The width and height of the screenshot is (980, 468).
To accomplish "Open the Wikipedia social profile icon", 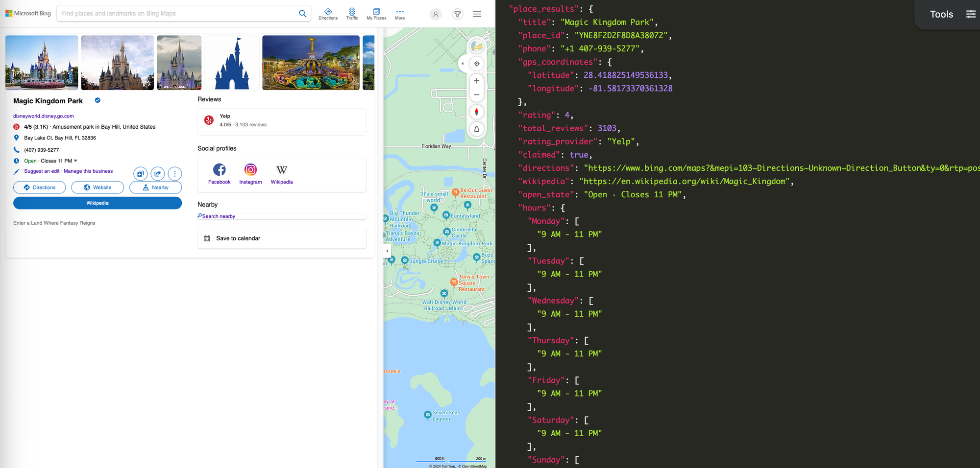I will (x=282, y=170).
